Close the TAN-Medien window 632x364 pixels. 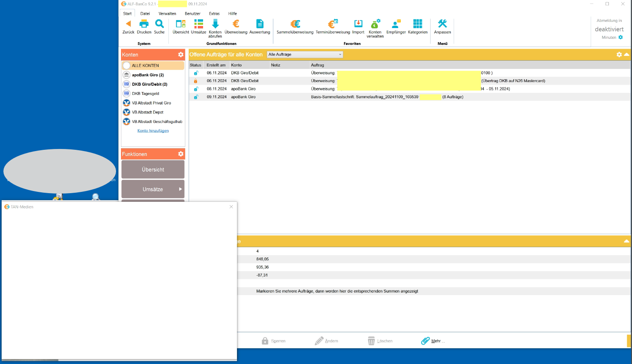pyautogui.click(x=231, y=207)
